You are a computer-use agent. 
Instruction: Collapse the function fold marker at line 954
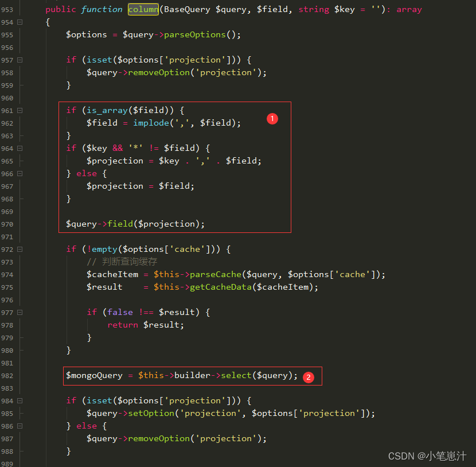tap(19, 21)
